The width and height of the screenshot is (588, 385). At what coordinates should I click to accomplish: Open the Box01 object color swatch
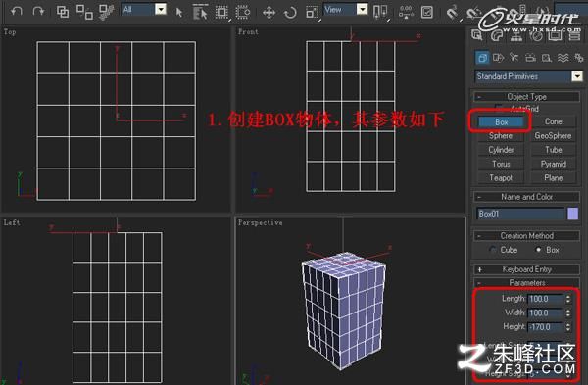(572, 214)
